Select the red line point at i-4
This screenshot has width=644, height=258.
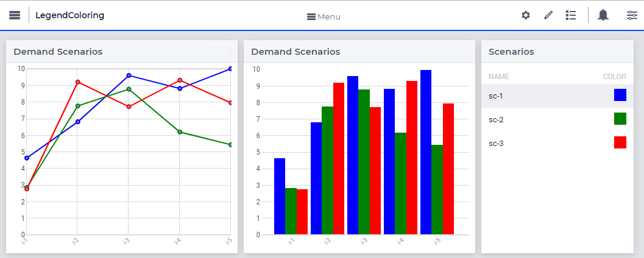pyautogui.click(x=180, y=80)
